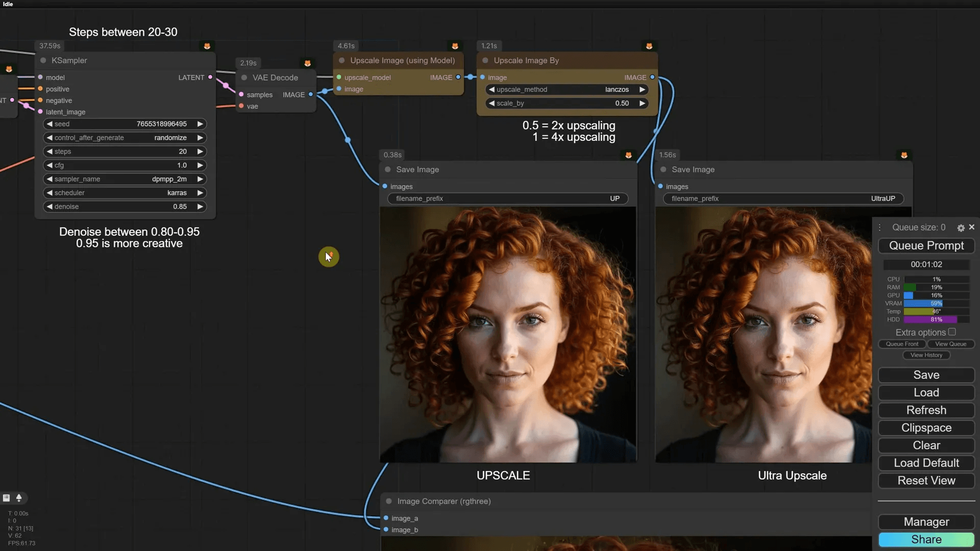Click the notes icon at bottom left
The image size is (980, 551).
coord(7,498)
